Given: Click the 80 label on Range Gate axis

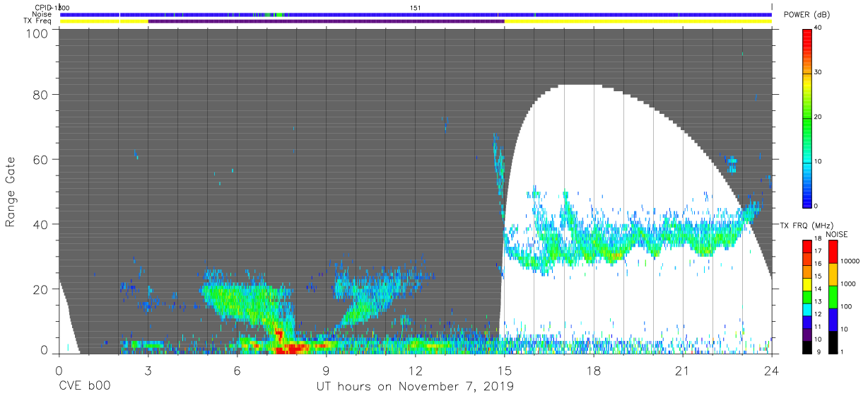Looking at the screenshot, I should 41,95.
